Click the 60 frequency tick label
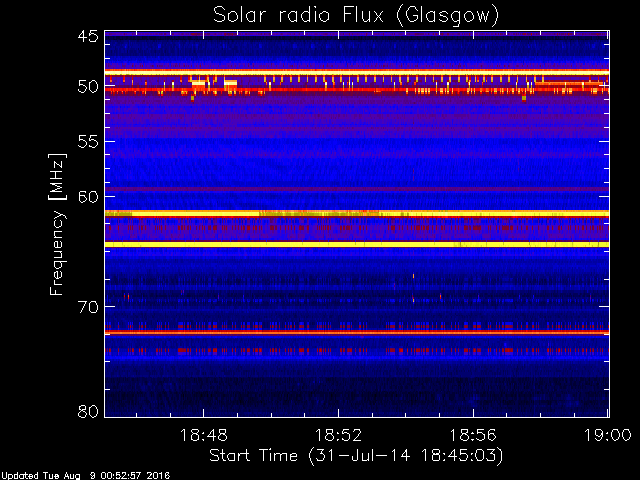 [88, 197]
